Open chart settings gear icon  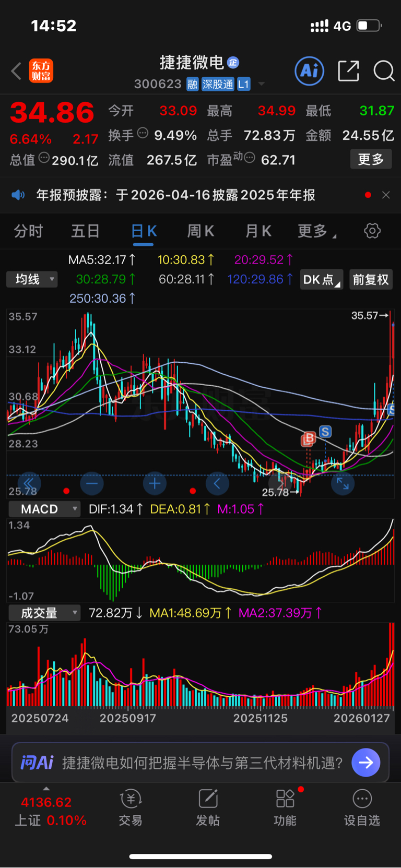[372, 231]
